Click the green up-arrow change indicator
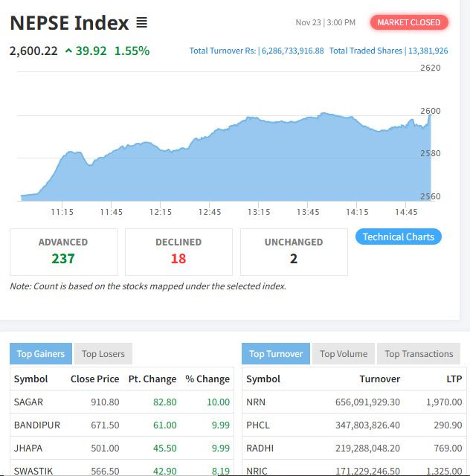 click(68, 51)
